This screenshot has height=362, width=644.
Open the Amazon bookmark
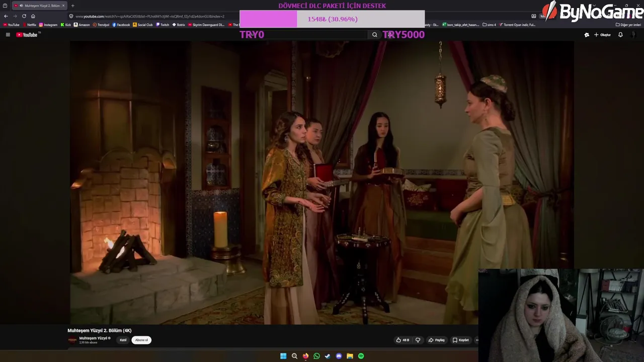point(82,25)
